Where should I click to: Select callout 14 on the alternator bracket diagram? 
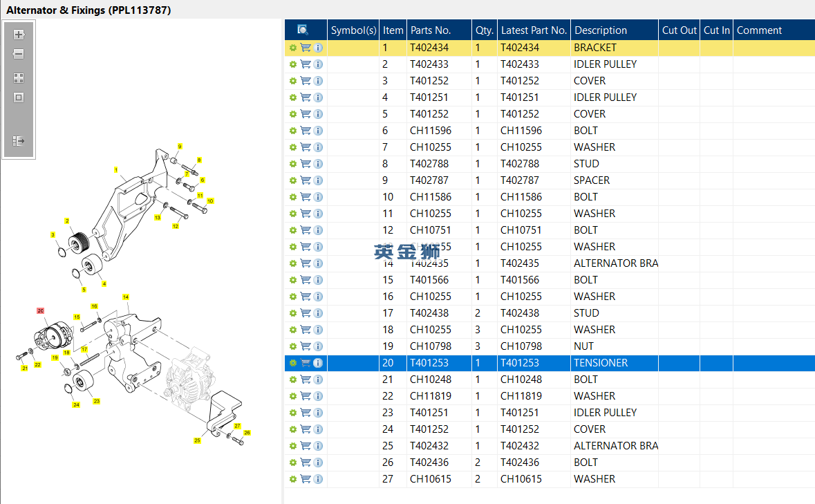coord(126,297)
